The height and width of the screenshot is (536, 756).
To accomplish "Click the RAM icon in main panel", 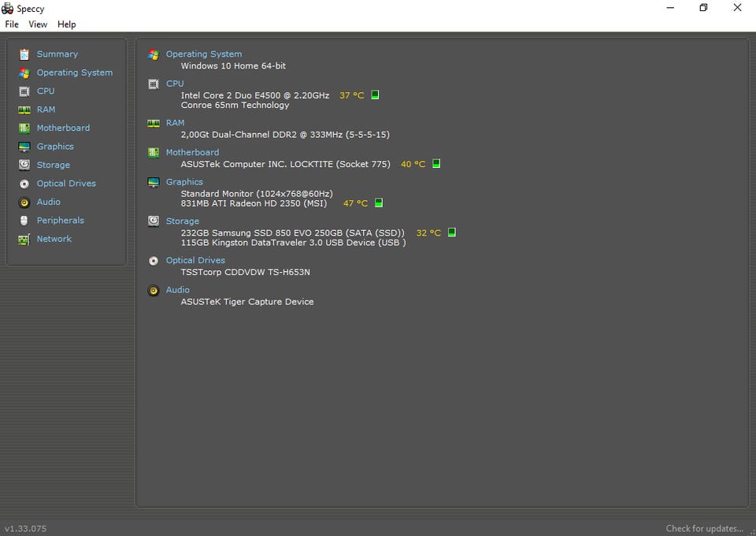I will 154,124.
